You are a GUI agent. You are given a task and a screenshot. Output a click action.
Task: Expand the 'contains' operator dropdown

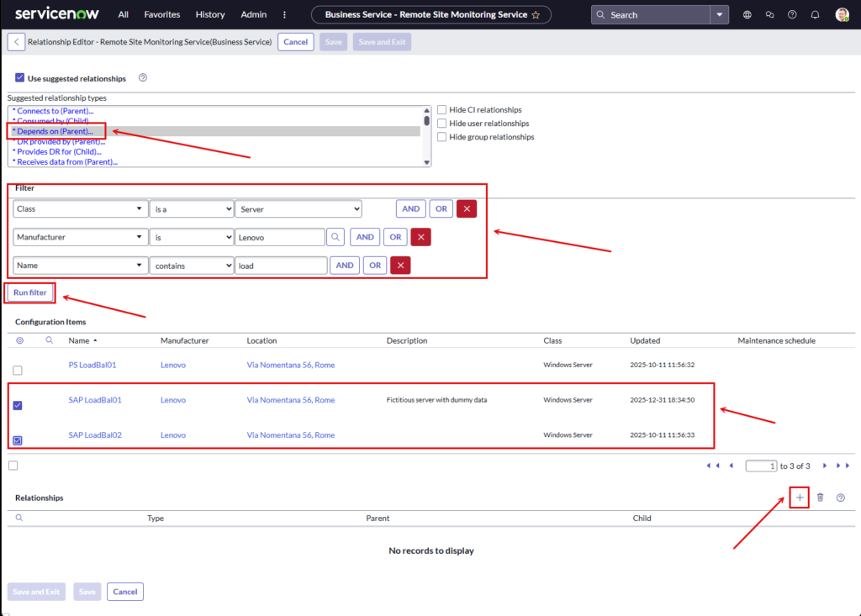(x=191, y=266)
